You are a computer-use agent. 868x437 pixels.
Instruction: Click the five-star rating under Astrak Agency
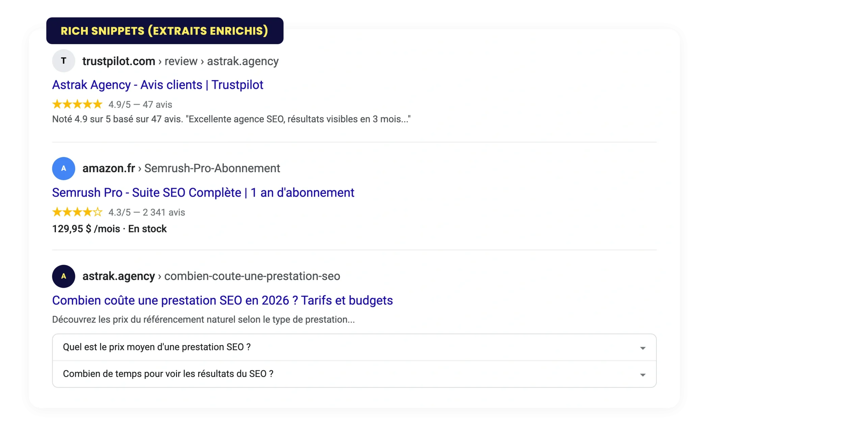tap(77, 104)
